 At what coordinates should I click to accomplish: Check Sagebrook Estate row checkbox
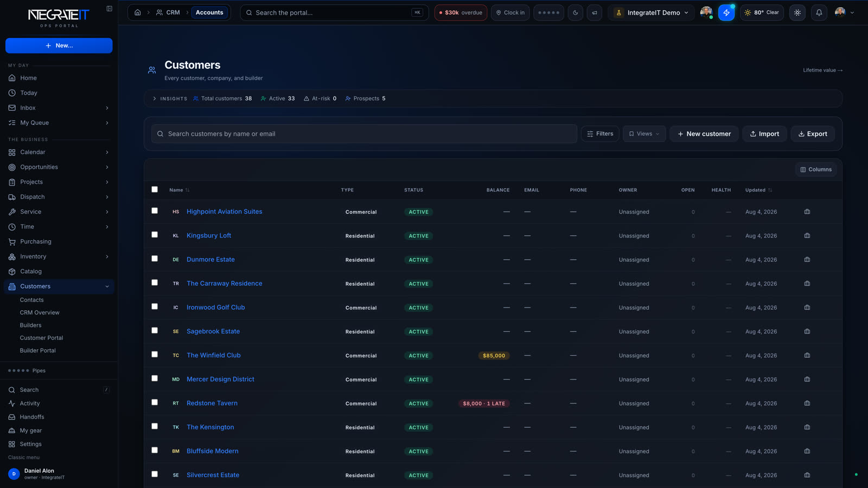click(155, 330)
